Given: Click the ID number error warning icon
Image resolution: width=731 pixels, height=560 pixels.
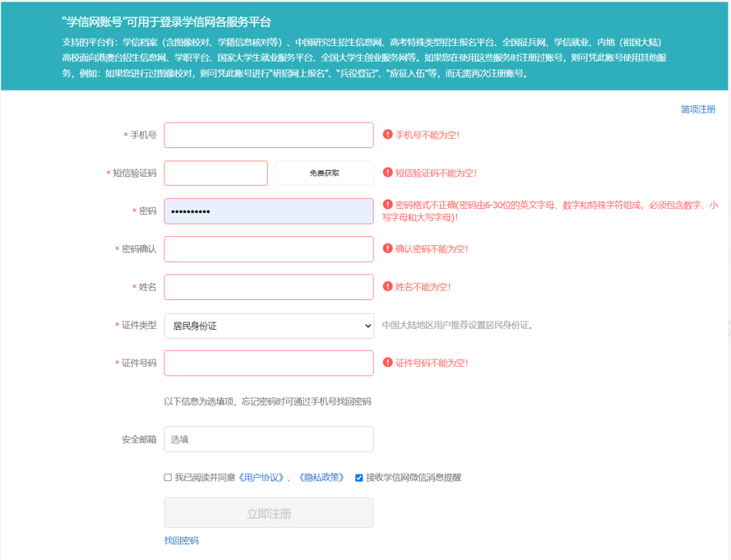Looking at the screenshot, I should tap(387, 362).
